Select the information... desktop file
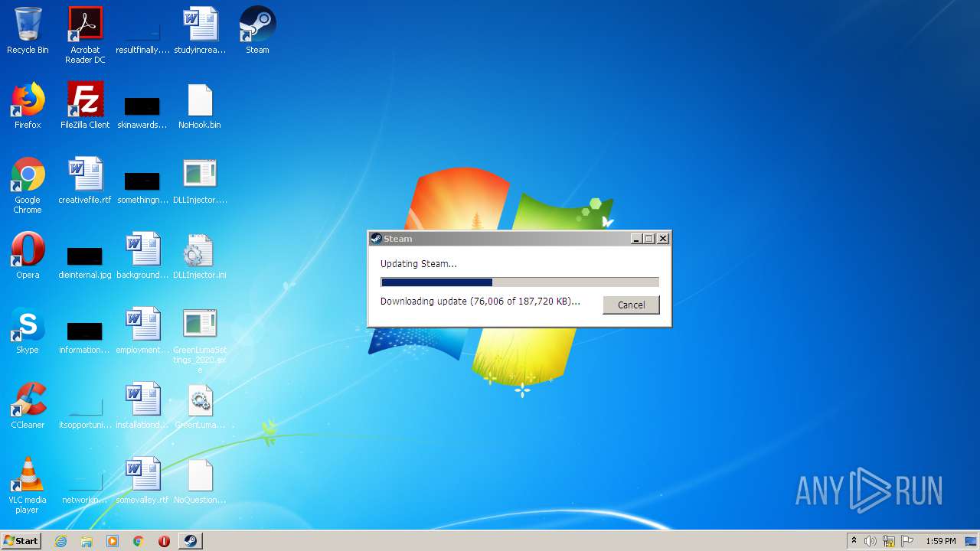Image resolution: width=980 pixels, height=551 pixels. point(85,337)
